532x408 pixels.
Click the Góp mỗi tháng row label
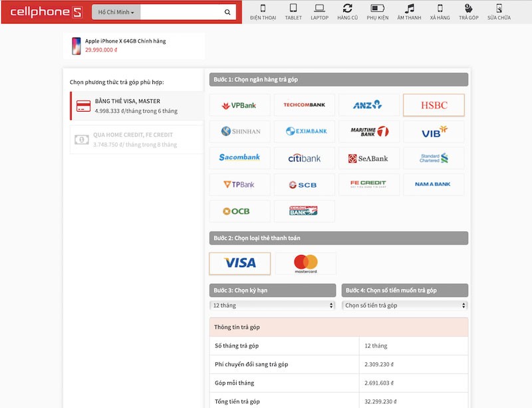[234, 383]
